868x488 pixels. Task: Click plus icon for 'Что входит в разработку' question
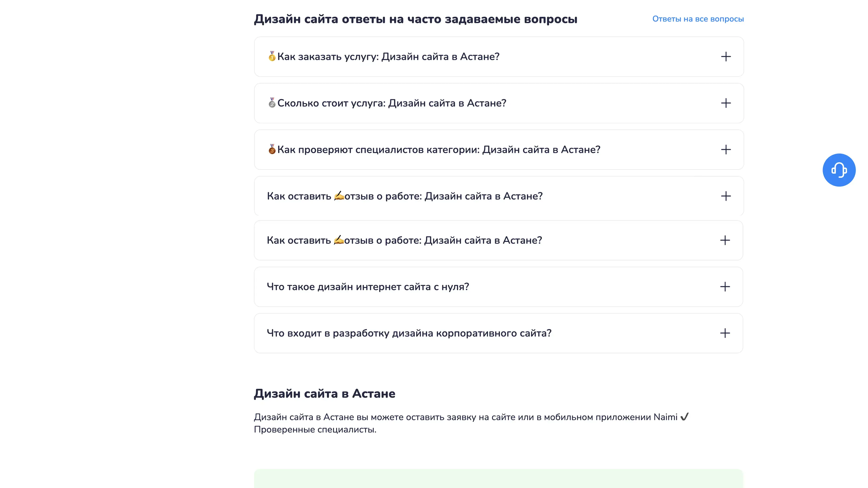[x=725, y=333]
